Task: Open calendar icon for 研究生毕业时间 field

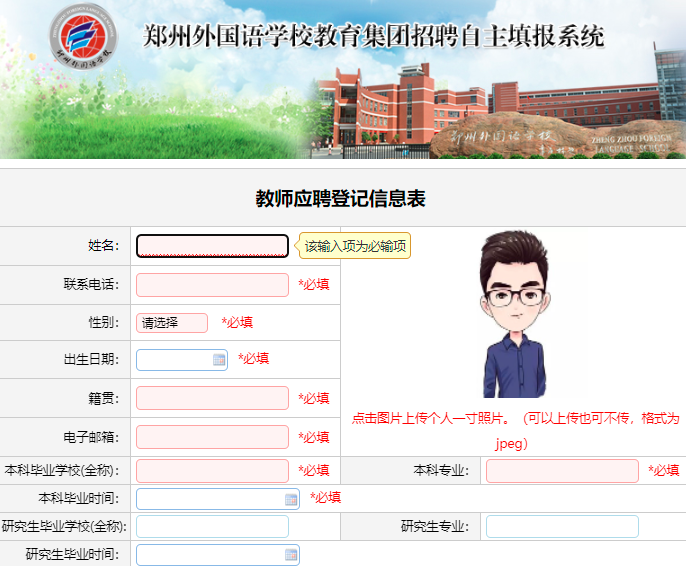Action: (291, 554)
